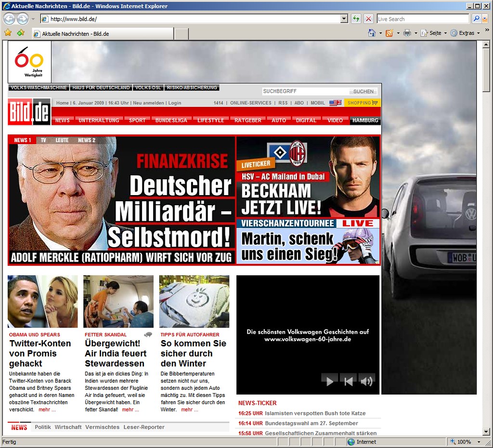Go to the SPORT navigation section

[137, 120]
